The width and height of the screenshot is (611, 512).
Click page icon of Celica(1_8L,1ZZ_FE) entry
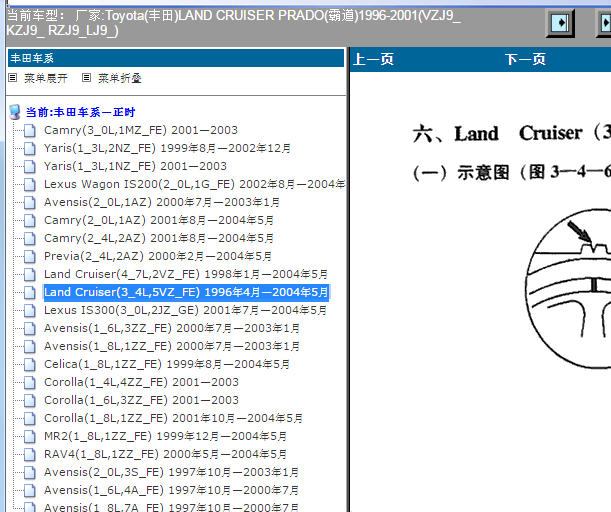[30, 364]
